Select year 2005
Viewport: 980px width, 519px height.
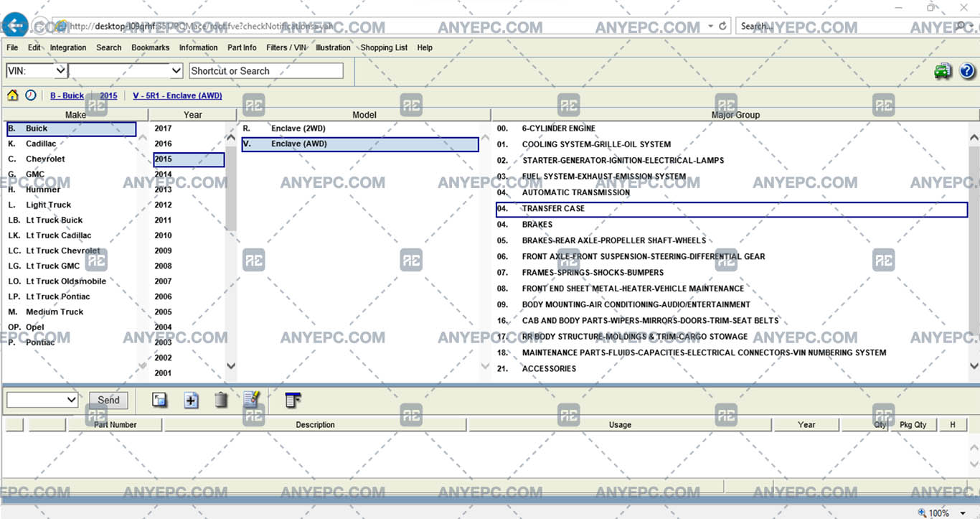pos(163,312)
